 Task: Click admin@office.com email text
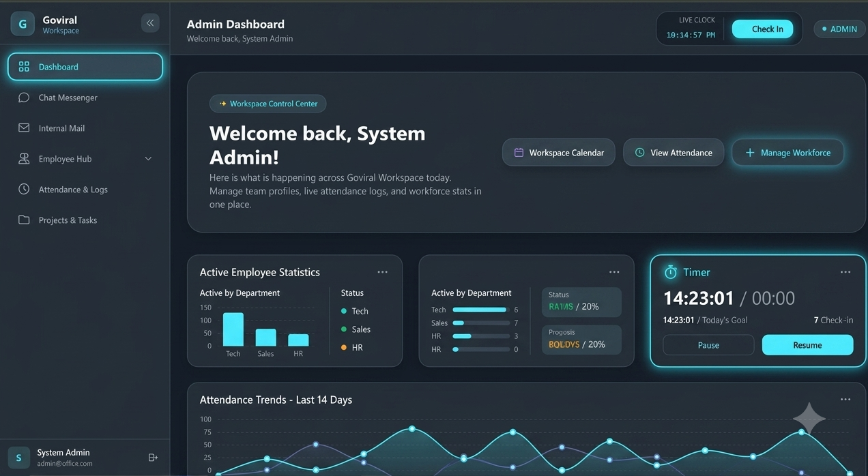coord(65,464)
